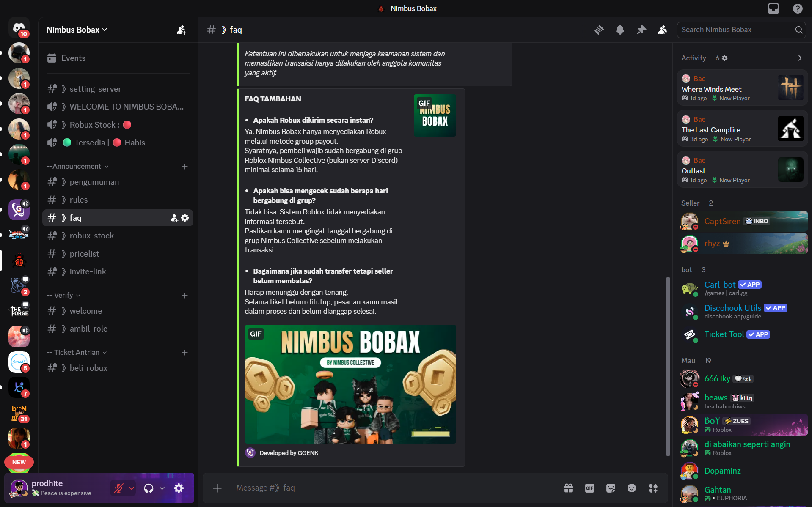Toggle member list visibility icon
Screen dimensions: 812x507
tap(662, 30)
